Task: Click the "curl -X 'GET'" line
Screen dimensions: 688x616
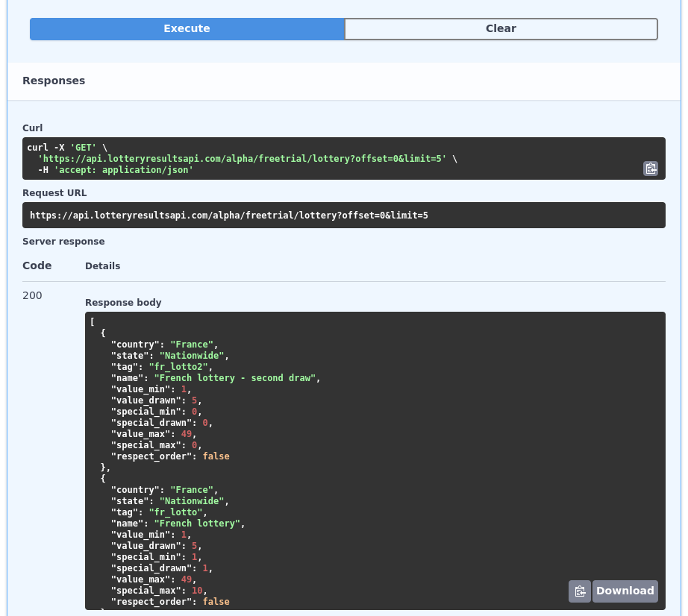Action: pyautogui.click(x=67, y=148)
